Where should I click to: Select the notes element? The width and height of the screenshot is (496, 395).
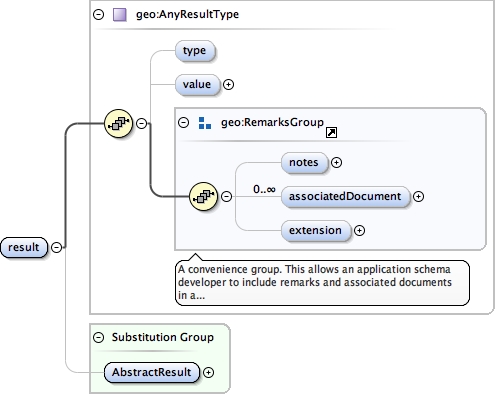point(304,162)
